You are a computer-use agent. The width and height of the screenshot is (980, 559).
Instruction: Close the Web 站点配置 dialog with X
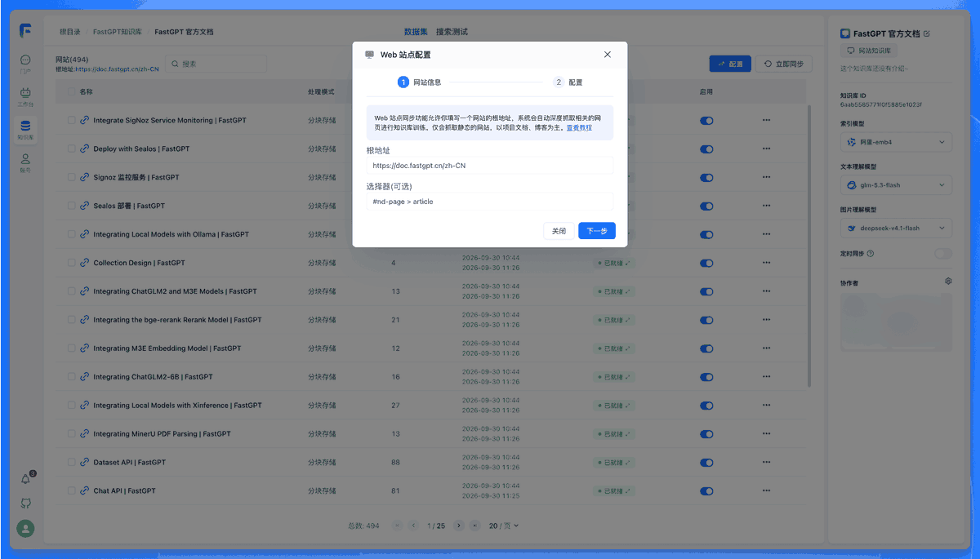pyautogui.click(x=607, y=55)
